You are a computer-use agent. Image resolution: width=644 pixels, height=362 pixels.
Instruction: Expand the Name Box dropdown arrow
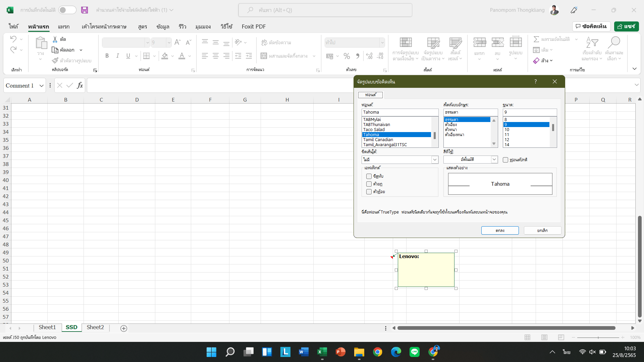tap(41, 86)
